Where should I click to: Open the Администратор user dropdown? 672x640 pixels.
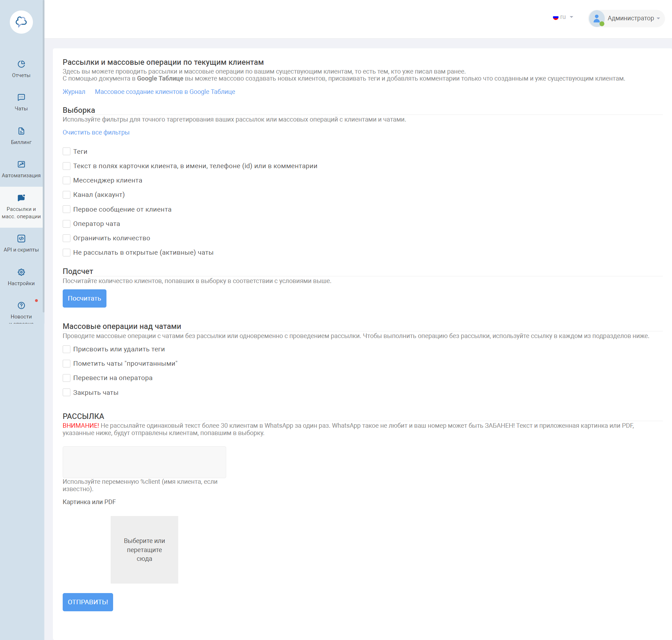pos(626,19)
